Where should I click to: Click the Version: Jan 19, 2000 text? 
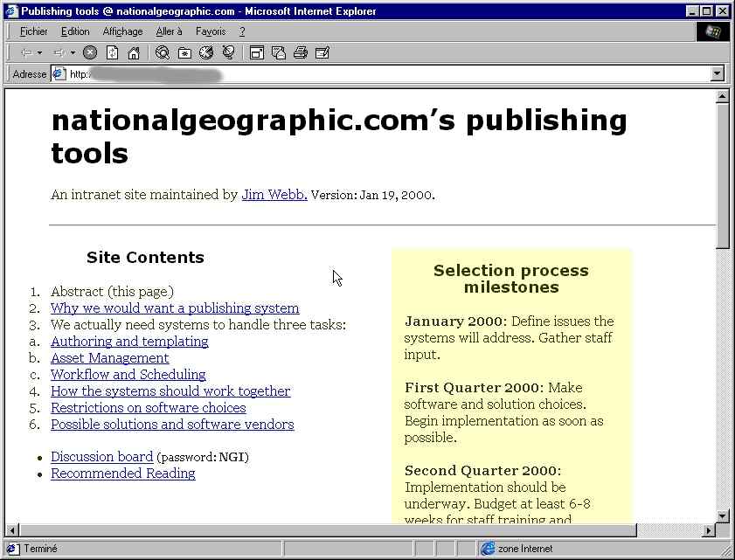[x=372, y=195]
